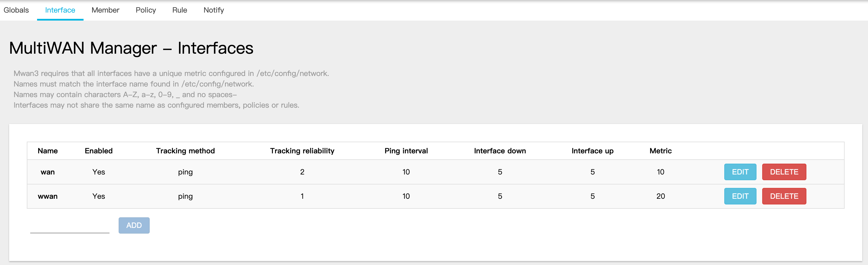Switch to the Globals tab
This screenshot has height=265, width=868.
pos(16,10)
